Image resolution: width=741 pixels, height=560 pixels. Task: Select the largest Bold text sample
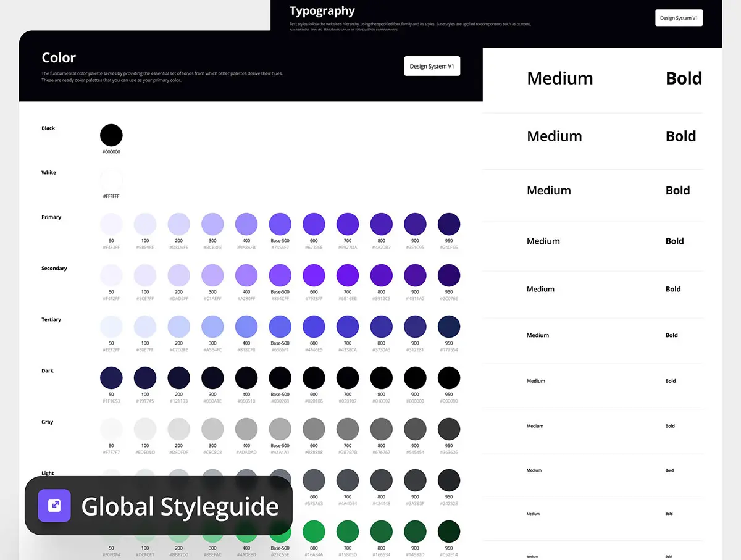tap(684, 78)
